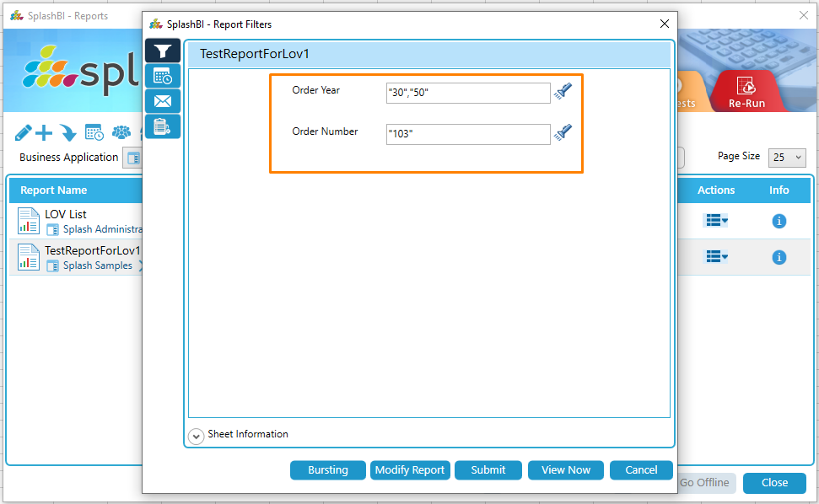
Task: Click the Modify Report button
Action: coord(410,470)
